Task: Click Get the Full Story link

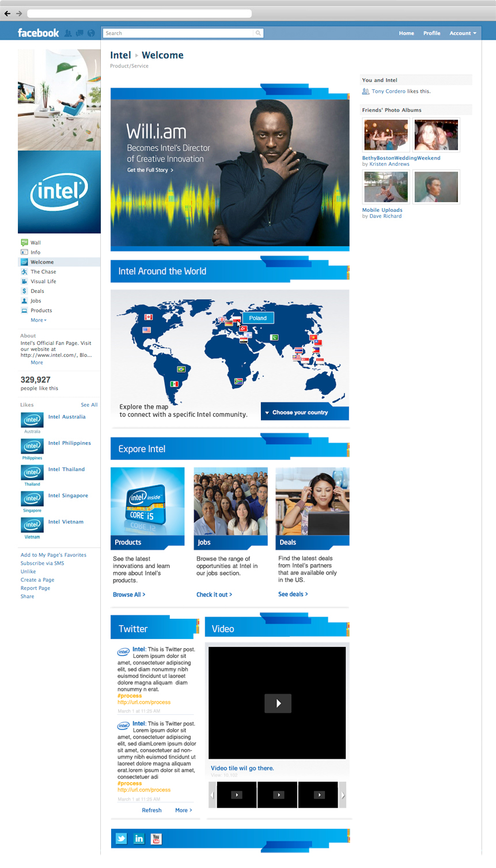Action: pos(150,170)
